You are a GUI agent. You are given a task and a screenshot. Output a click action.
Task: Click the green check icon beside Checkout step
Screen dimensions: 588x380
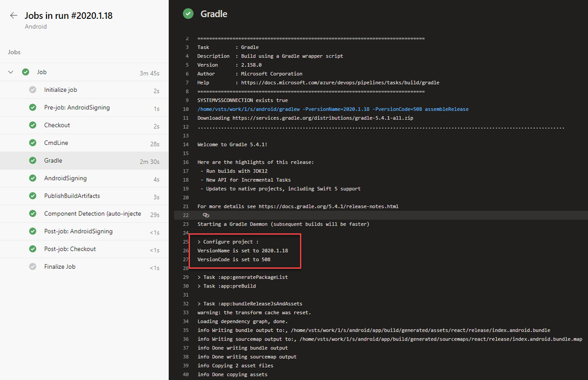32,125
